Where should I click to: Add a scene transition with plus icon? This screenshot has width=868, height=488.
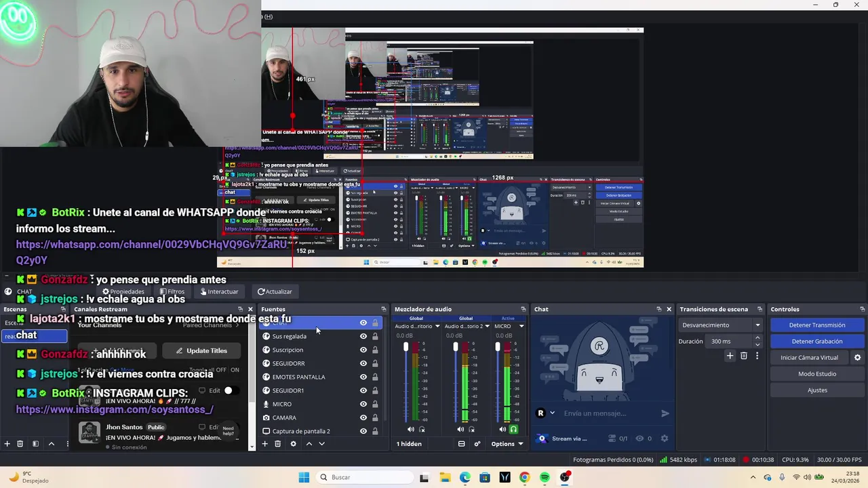click(730, 356)
